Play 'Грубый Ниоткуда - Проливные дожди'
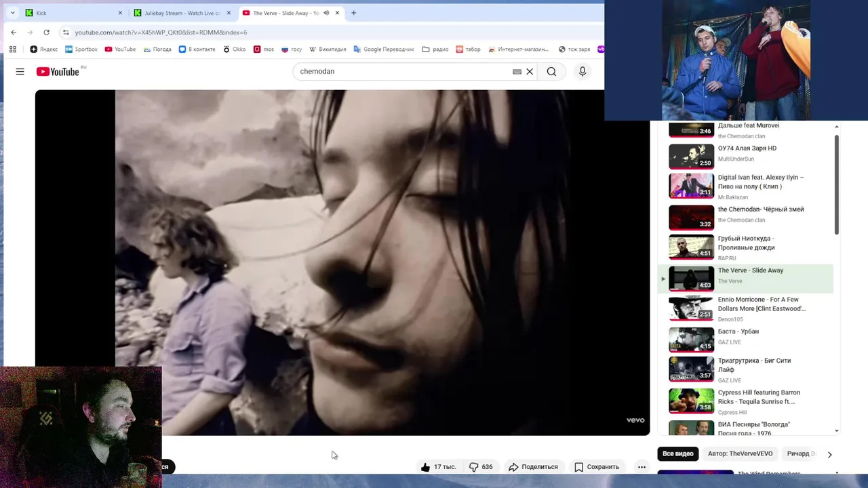This screenshot has width=868, height=488. [x=745, y=247]
